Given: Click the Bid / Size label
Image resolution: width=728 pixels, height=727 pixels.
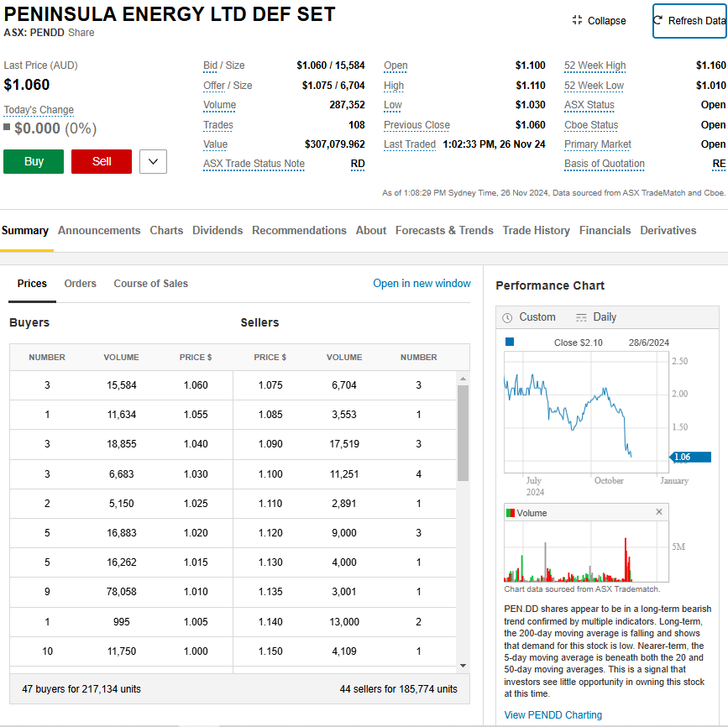Looking at the screenshot, I should coord(224,65).
